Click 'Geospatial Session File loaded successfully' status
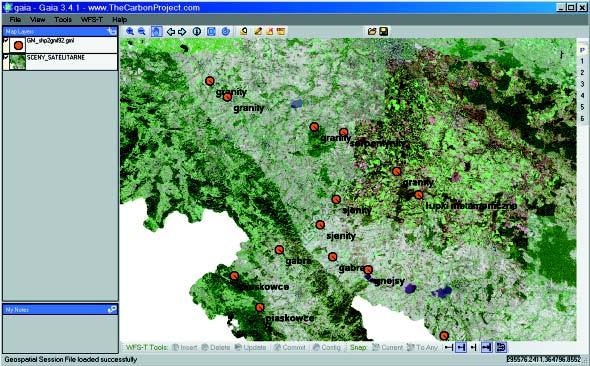The height and width of the screenshot is (366, 590). coord(71,360)
